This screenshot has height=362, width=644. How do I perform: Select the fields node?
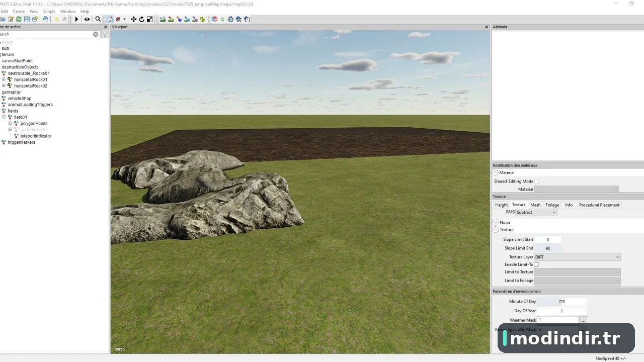(x=13, y=111)
